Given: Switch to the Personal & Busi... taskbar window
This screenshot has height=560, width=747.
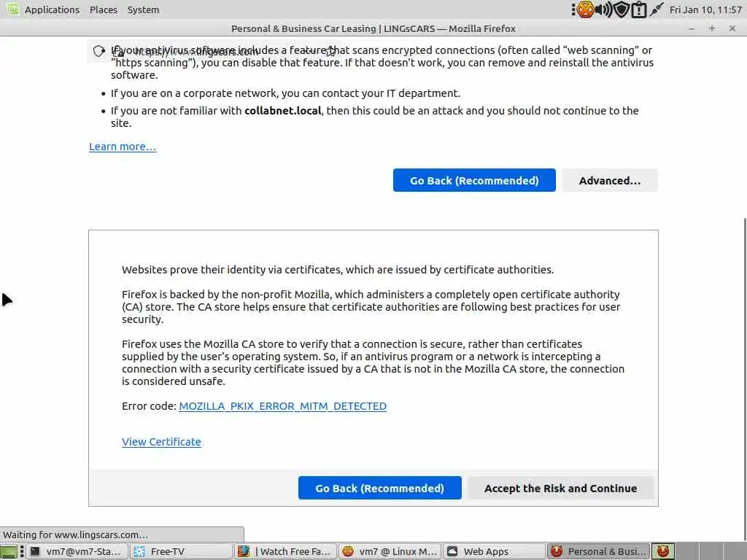Looking at the screenshot, I should point(598,551).
